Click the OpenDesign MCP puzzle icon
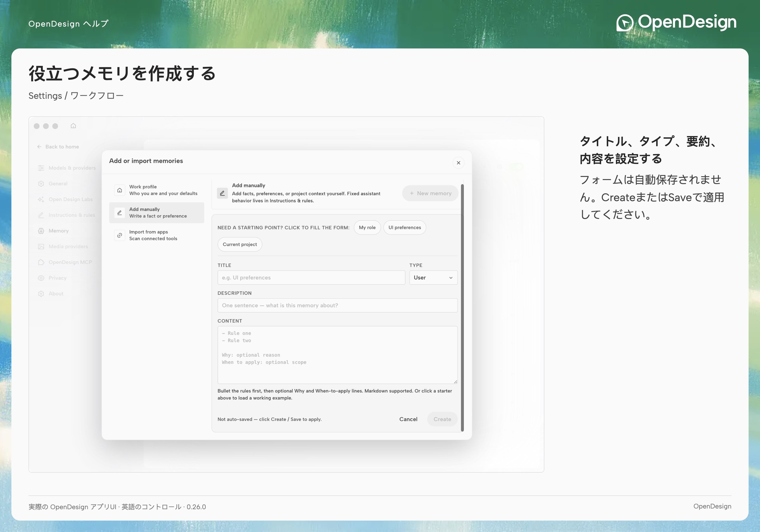 tap(41, 262)
